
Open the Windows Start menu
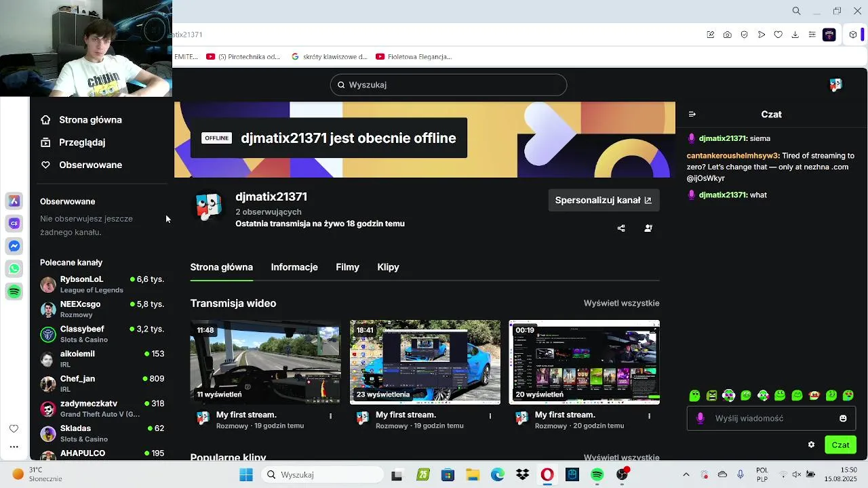tap(245, 475)
